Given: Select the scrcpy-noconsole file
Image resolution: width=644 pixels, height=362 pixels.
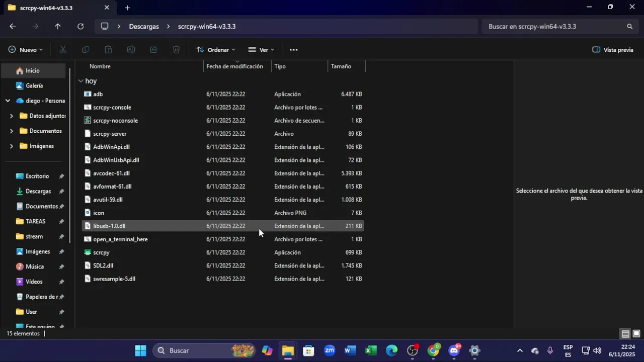Looking at the screenshot, I should click(223, 121).
